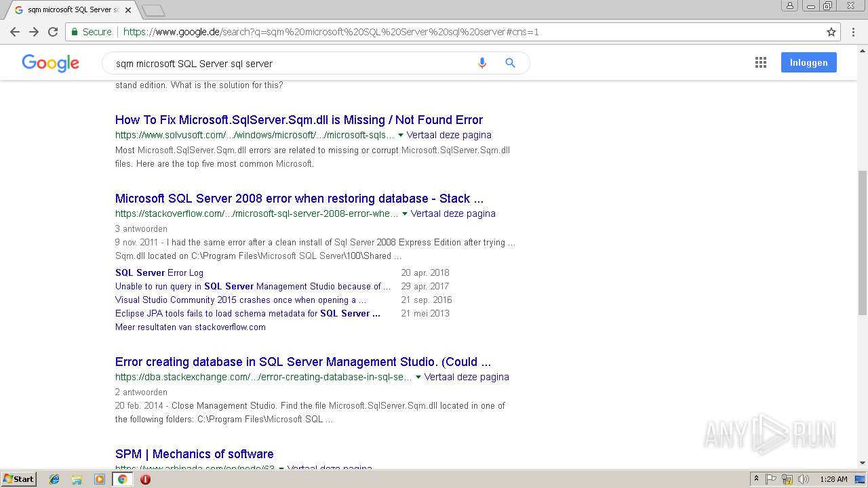The height and width of the screenshot is (488, 868).
Task: Open clock showing 1:28 AM
Action: pyautogui.click(x=833, y=479)
